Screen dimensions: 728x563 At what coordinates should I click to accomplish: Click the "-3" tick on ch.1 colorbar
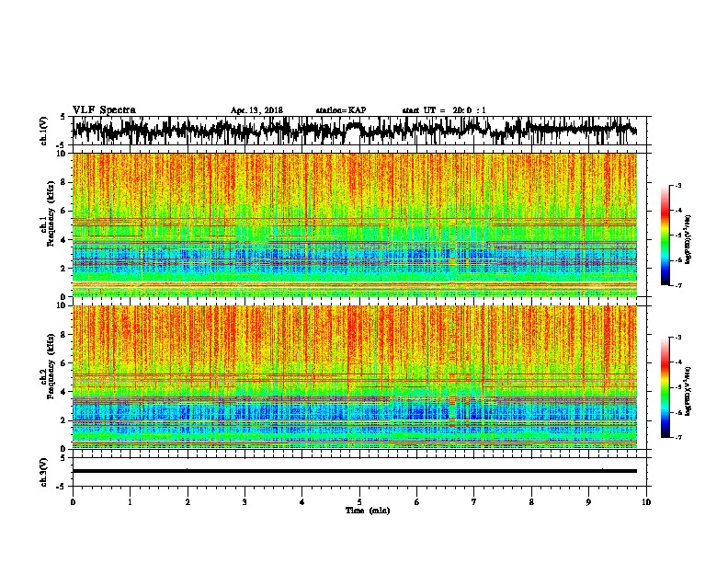coord(678,185)
